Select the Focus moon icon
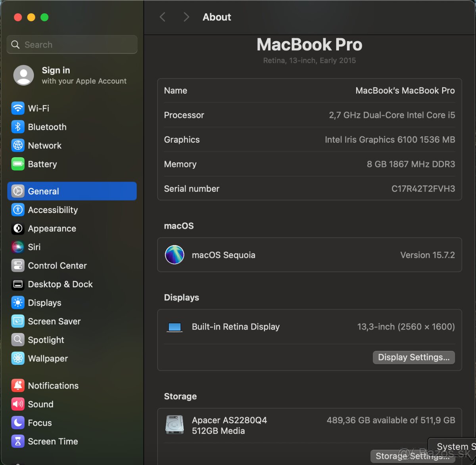476x465 pixels. (18, 423)
